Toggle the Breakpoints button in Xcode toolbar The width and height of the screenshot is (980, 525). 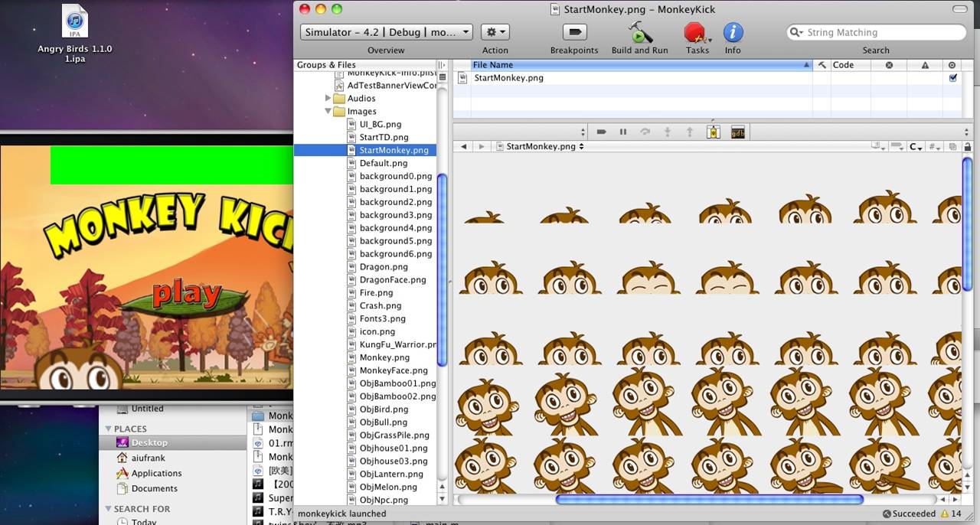pyautogui.click(x=574, y=32)
